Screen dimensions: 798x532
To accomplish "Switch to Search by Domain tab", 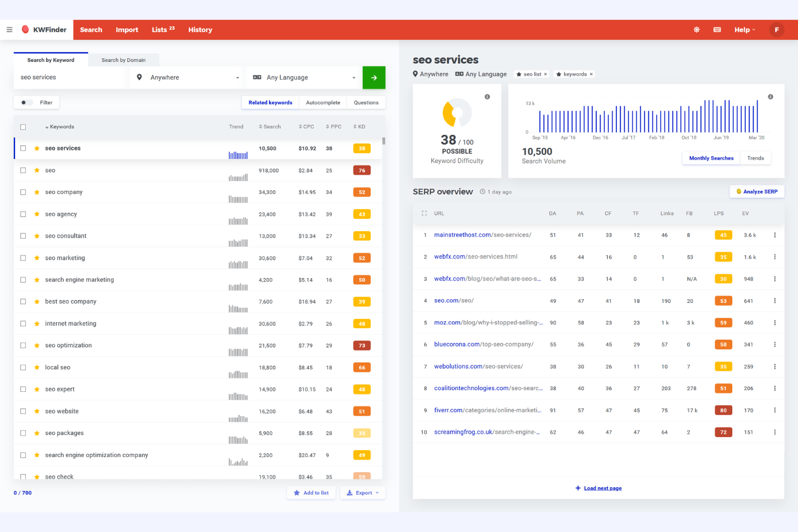I will 123,60.
